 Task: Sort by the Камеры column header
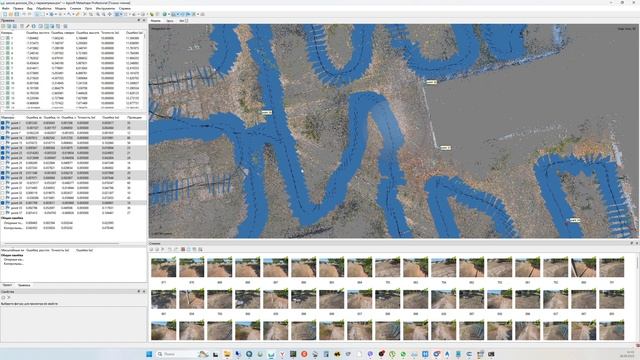point(7,33)
